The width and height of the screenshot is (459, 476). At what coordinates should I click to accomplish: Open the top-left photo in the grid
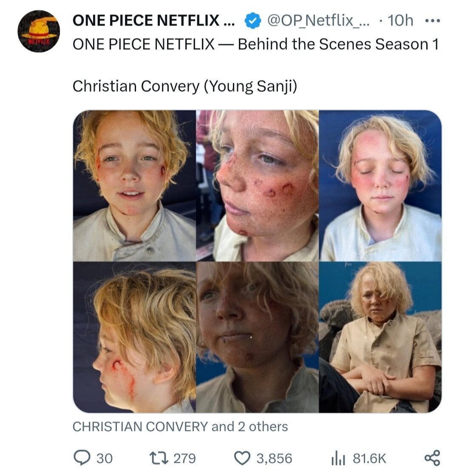(134, 186)
